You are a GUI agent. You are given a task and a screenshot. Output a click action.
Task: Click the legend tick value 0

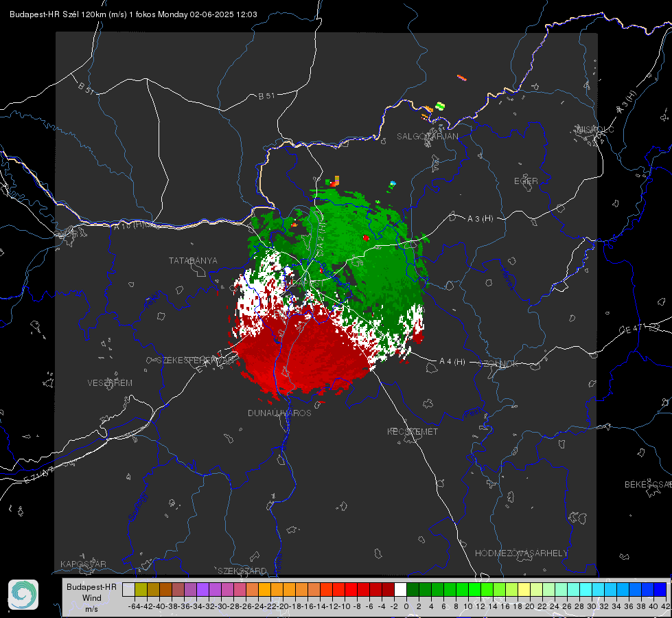coord(406,606)
